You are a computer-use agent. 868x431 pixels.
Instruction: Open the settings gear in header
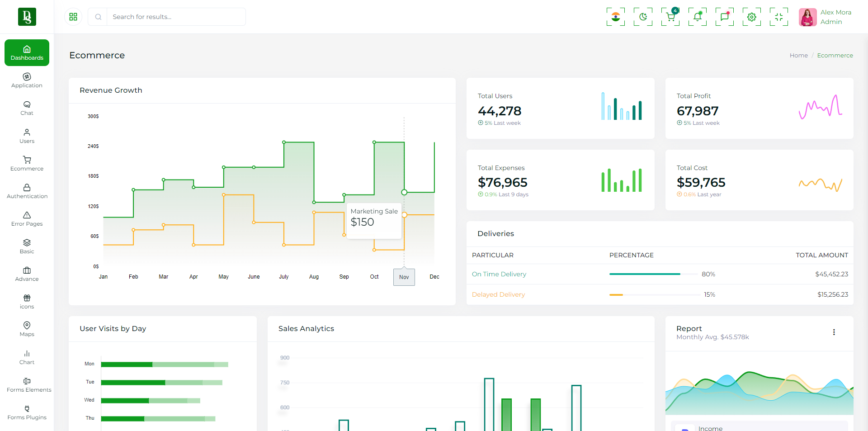pos(752,17)
